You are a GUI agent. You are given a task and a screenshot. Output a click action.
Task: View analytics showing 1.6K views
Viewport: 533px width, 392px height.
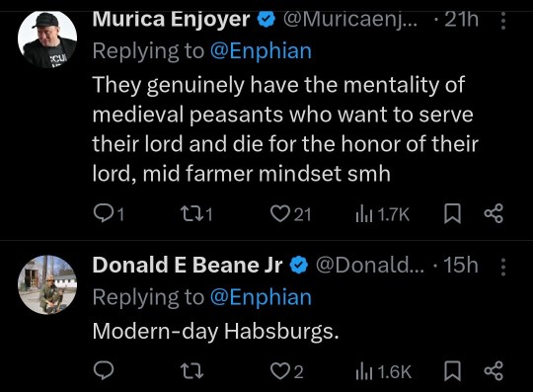[383, 371]
